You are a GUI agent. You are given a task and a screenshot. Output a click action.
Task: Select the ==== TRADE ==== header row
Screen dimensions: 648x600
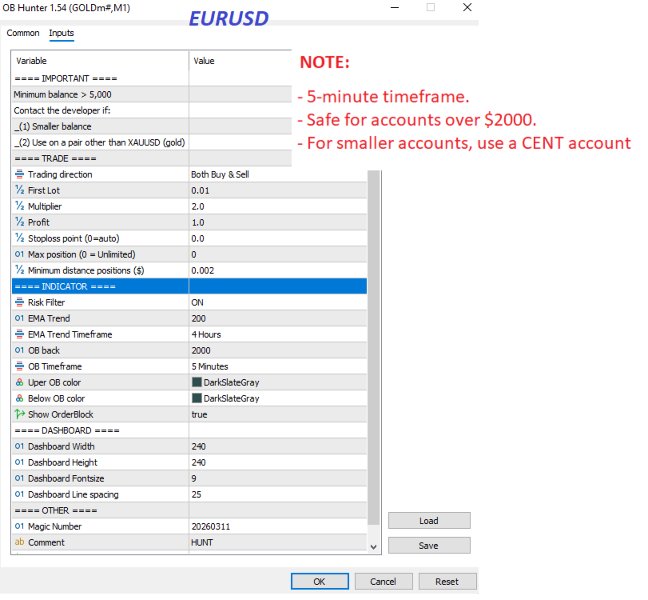(152, 159)
